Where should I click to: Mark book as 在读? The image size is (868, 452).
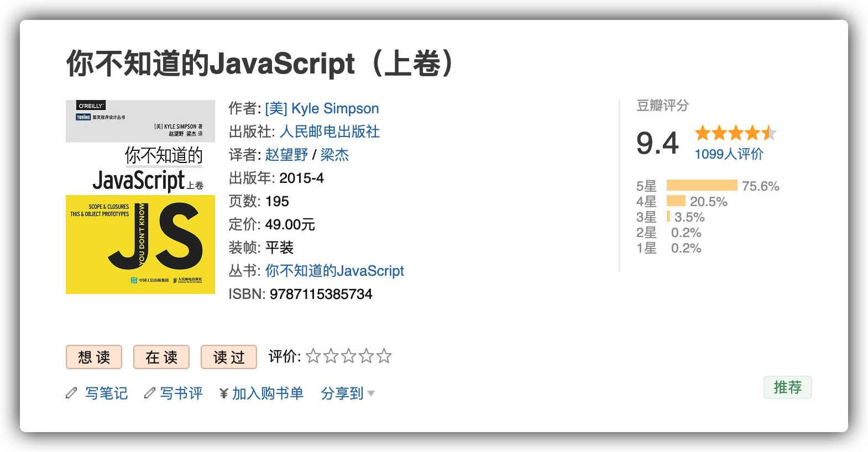click(x=161, y=357)
